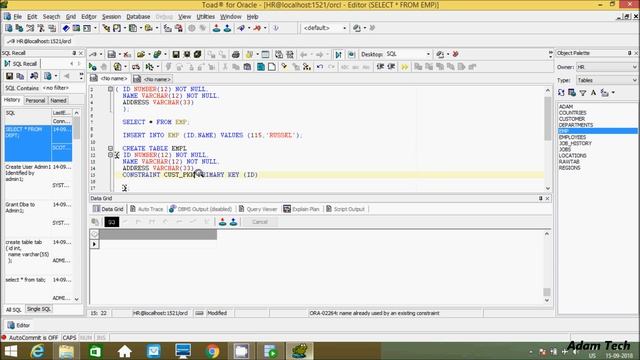This screenshot has width=640, height=360.
Task: Click the Filter funnel icon in Object Palette
Action: (x=583, y=93)
